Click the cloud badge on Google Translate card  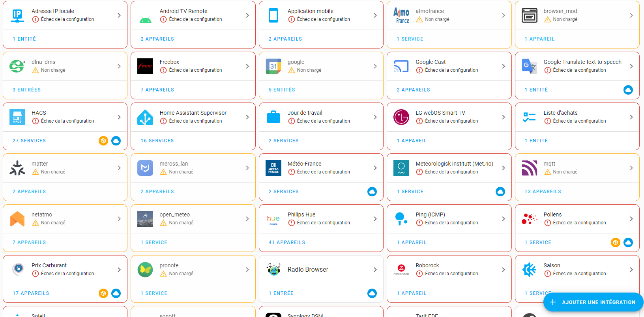(x=628, y=90)
